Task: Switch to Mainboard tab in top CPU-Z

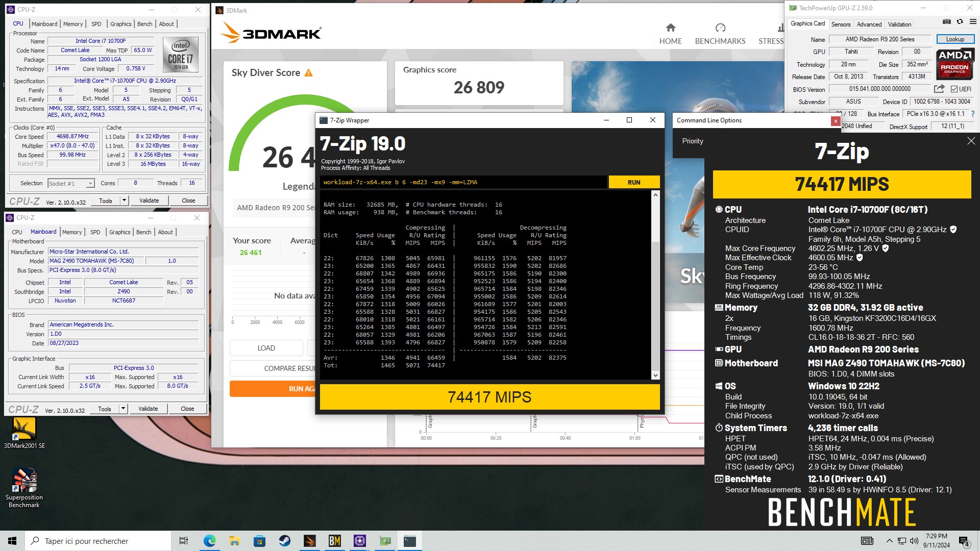Action: pos(44,24)
